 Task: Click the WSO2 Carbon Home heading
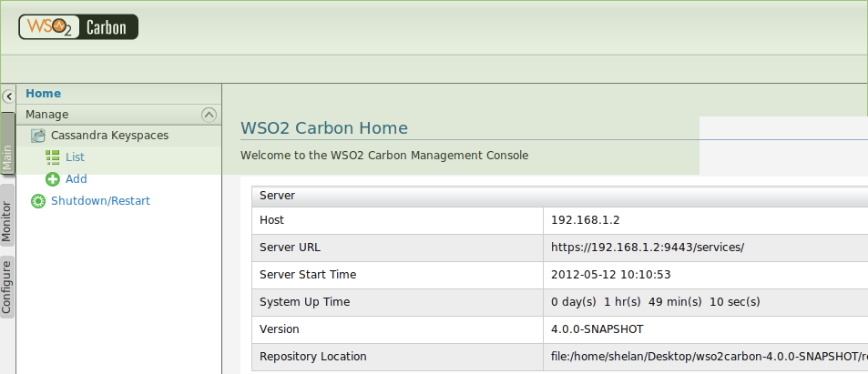click(324, 128)
